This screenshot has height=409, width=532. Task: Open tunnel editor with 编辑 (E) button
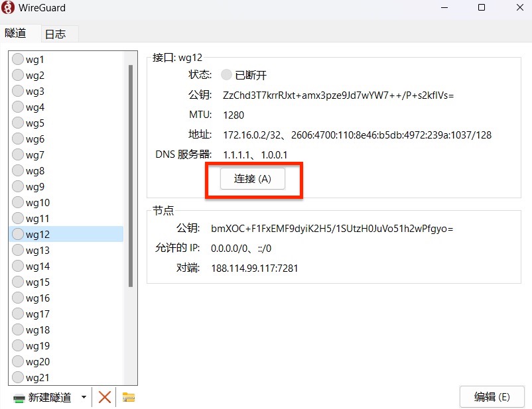(x=492, y=397)
